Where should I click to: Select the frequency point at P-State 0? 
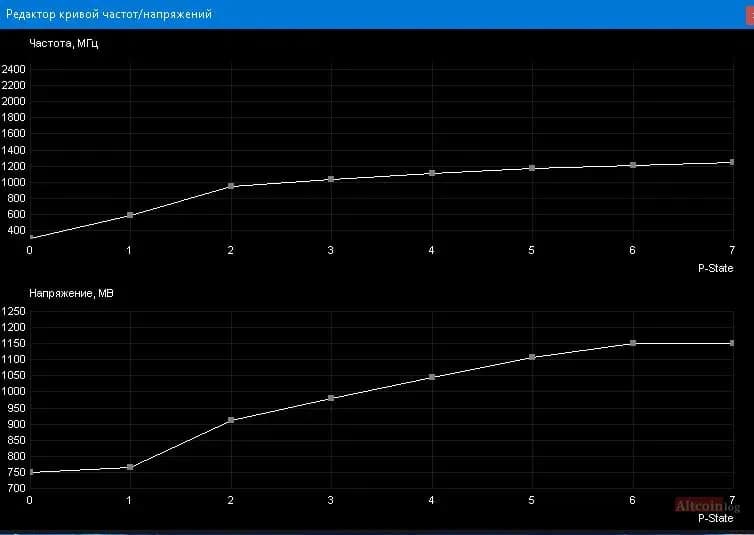click(31, 237)
